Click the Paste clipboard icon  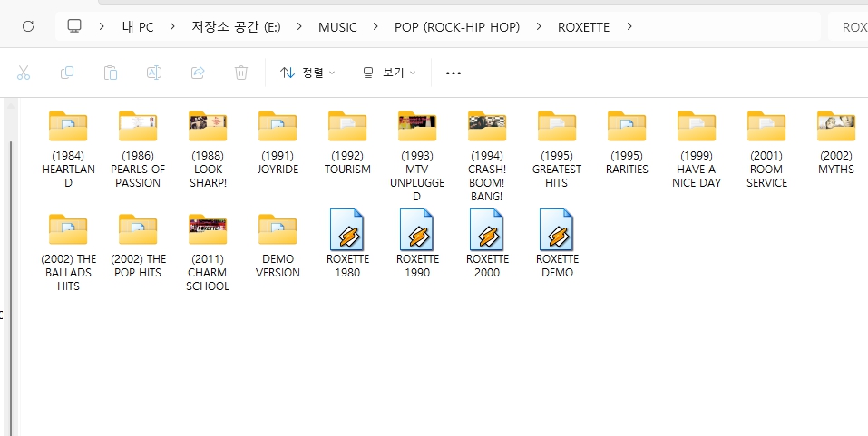110,73
